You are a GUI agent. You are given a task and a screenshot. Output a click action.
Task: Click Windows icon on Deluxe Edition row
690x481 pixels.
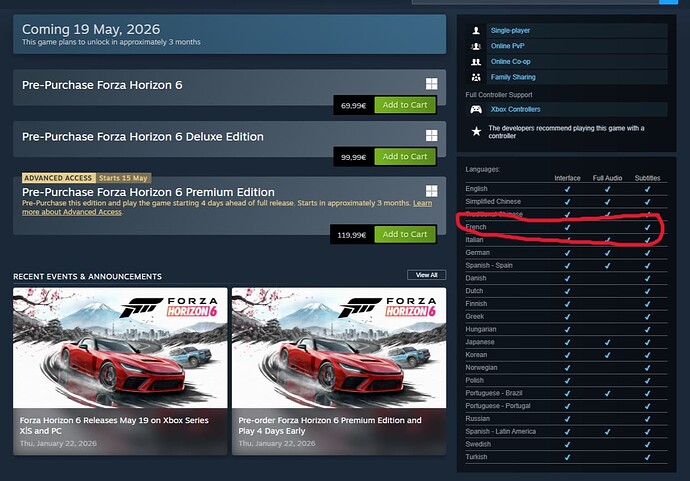pyautogui.click(x=432, y=135)
